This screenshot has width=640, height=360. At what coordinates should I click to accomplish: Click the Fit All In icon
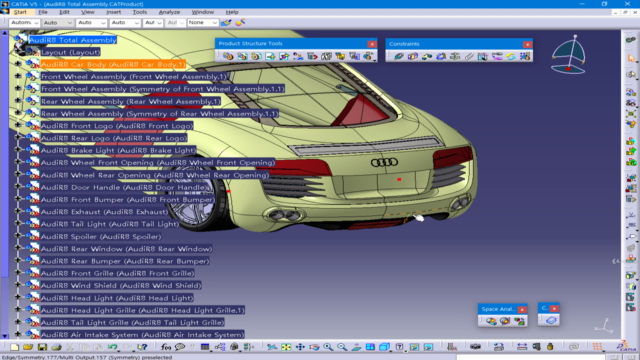click(286, 347)
